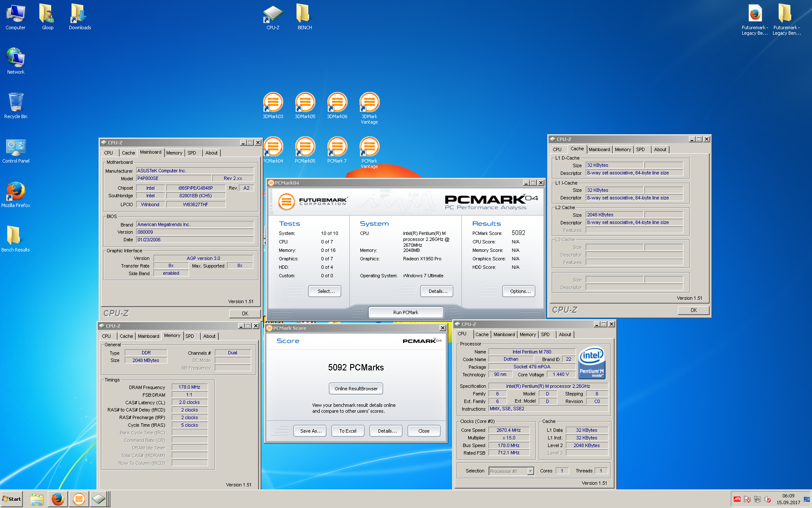The width and height of the screenshot is (812, 508).
Task: Select Cache tab in Memory CPU-Z window
Action: [x=126, y=336]
